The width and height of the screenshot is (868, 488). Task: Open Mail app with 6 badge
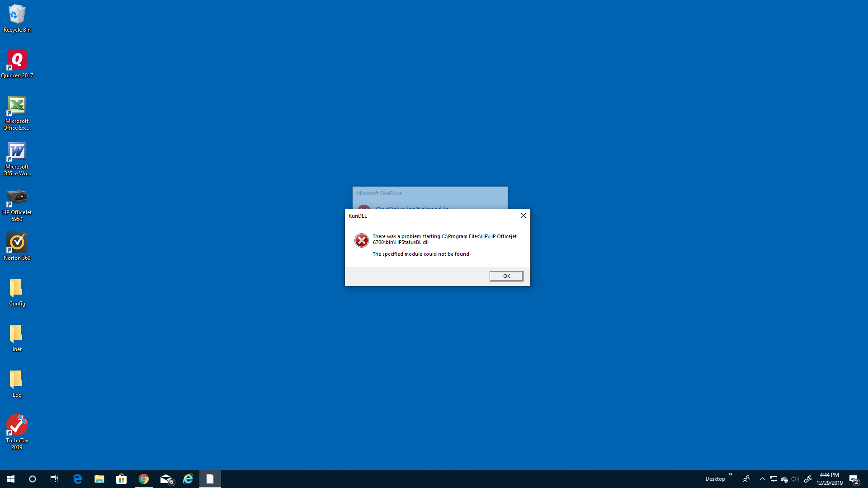pyautogui.click(x=166, y=479)
